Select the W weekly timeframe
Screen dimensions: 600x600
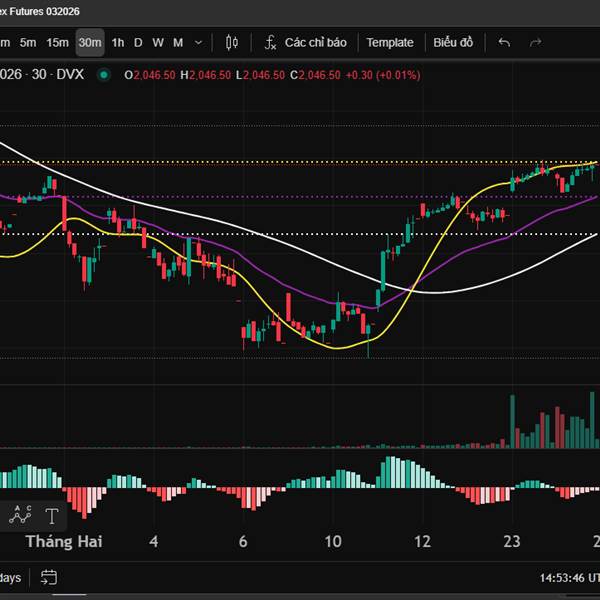(157, 42)
